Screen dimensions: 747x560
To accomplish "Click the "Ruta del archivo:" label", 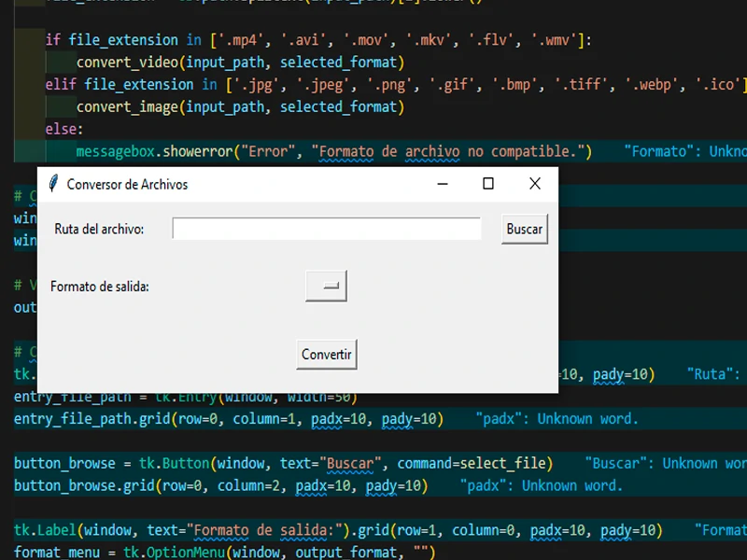I will click(x=99, y=229).
